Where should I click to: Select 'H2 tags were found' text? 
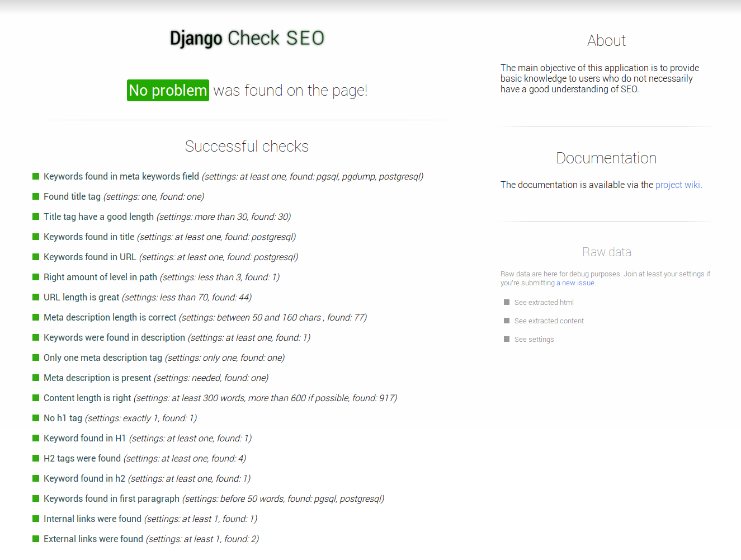click(x=82, y=458)
